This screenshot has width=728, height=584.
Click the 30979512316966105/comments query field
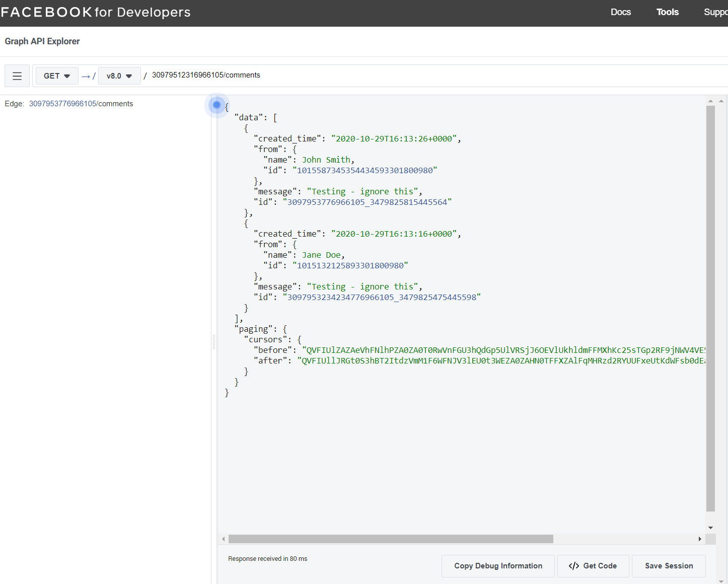(206, 75)
